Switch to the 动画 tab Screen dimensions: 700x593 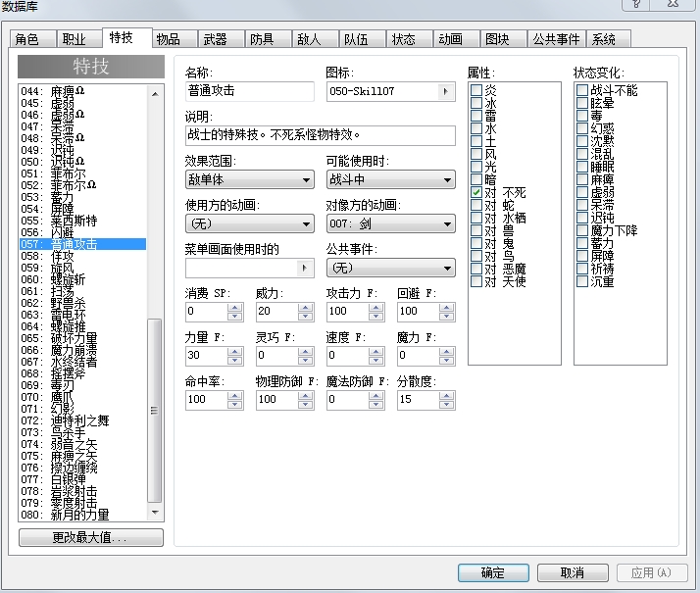pos(456,39)
